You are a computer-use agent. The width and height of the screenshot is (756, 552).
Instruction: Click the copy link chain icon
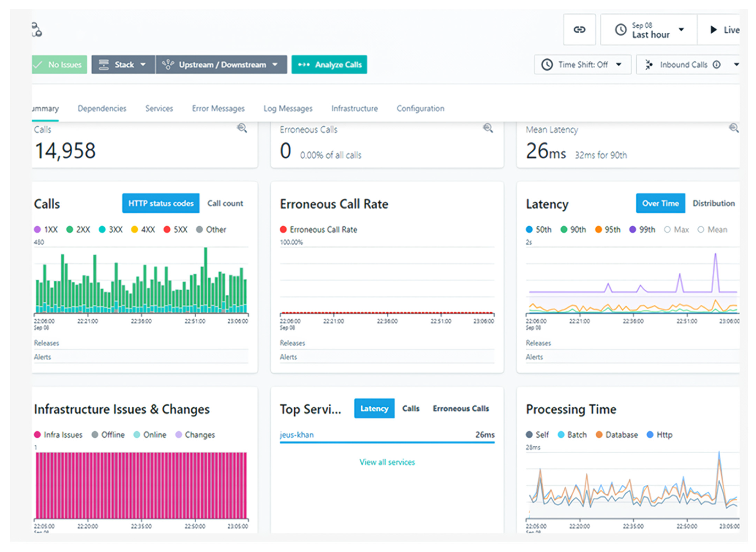[x=579, y=30]
